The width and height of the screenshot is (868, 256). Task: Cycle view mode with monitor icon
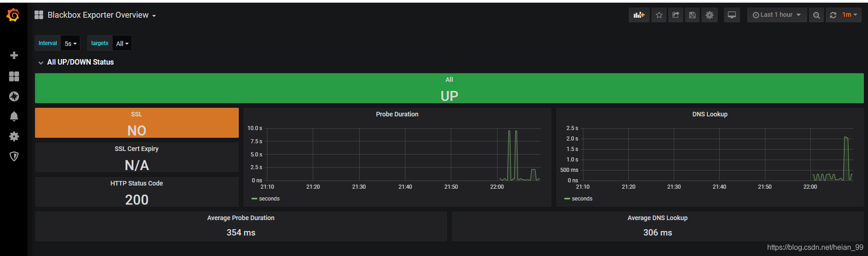[x=732, y=15]
